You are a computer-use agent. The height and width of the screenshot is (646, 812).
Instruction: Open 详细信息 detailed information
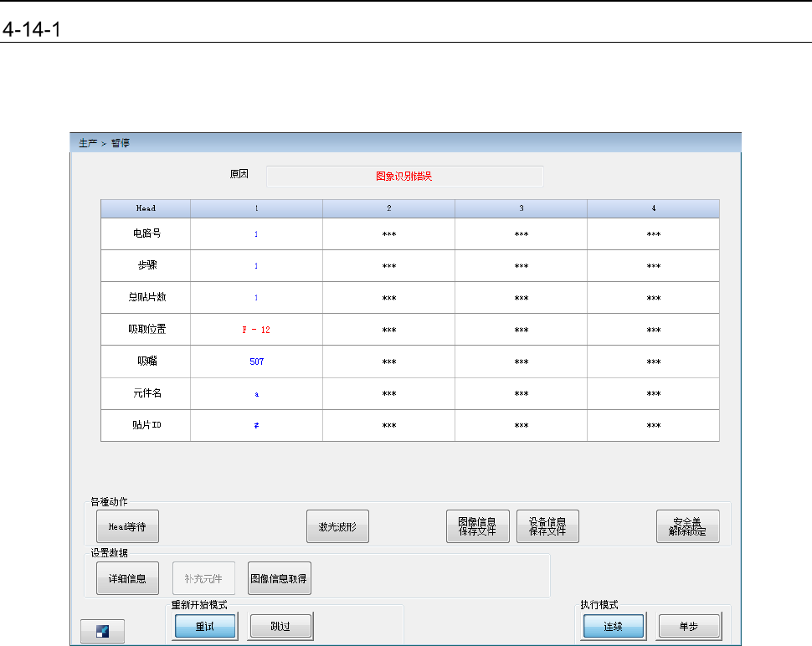127,578
